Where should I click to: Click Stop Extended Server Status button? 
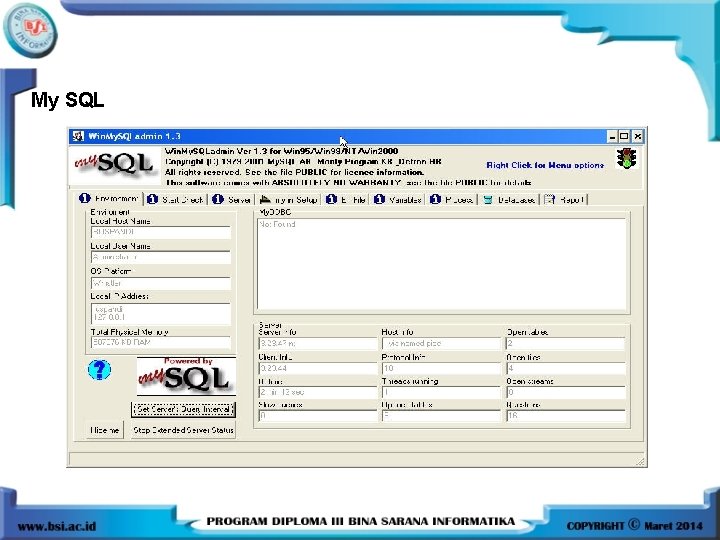coord(183,430)
